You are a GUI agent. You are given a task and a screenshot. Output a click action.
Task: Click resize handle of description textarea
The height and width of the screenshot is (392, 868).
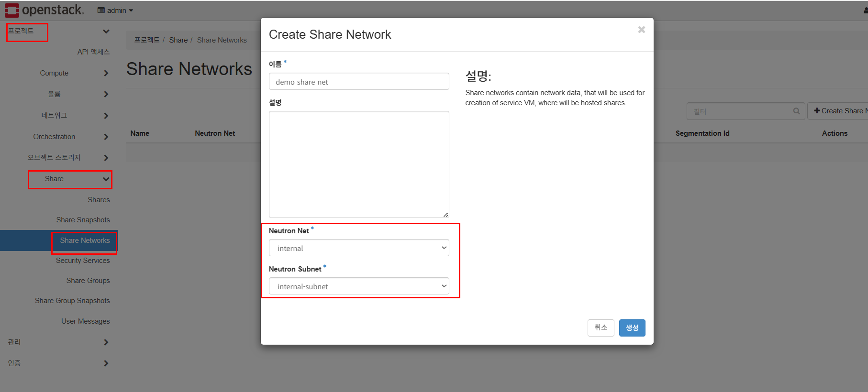[x=445, y=214]
